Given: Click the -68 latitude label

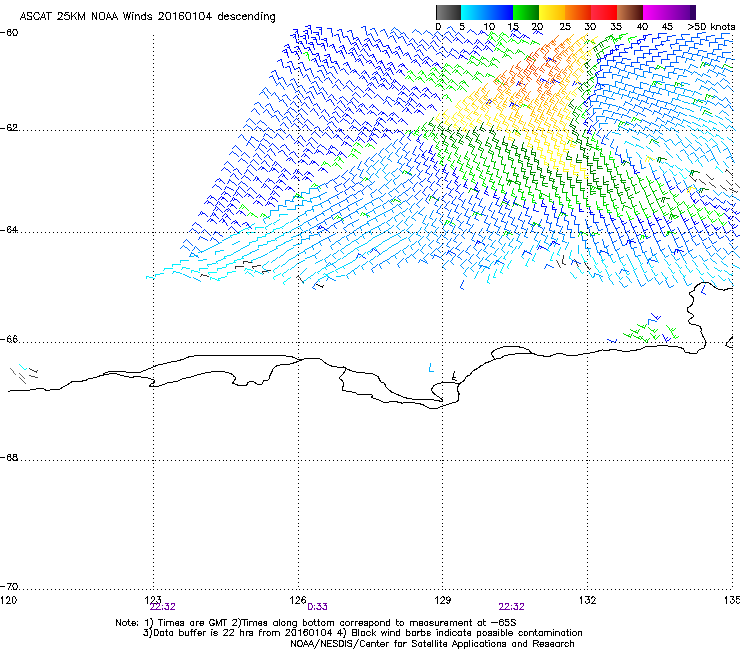Looking at the screenshot, I should [x=9, y=457].
